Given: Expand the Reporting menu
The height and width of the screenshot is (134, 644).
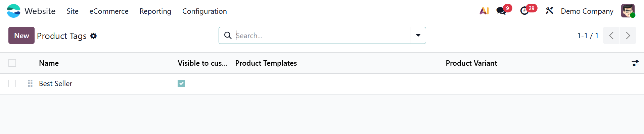Looking at the screenshot, I should click(x=155, y=11).
